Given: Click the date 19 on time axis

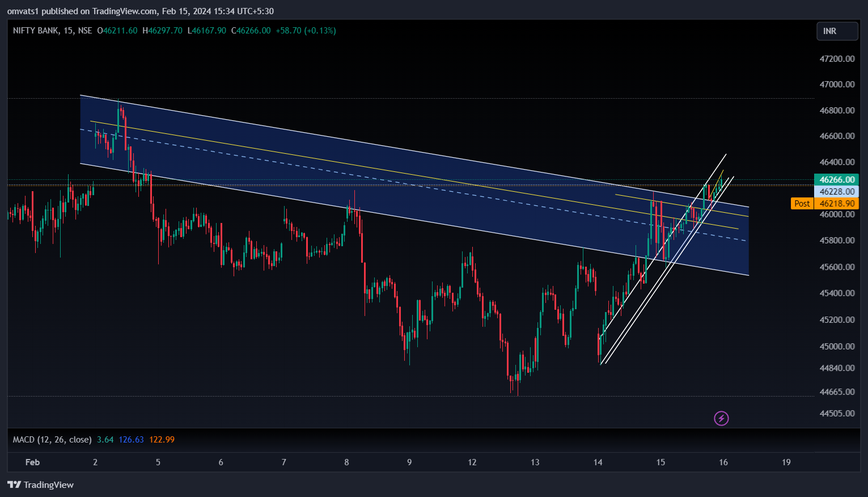Looking at the screenshot, I should [786, 462].
